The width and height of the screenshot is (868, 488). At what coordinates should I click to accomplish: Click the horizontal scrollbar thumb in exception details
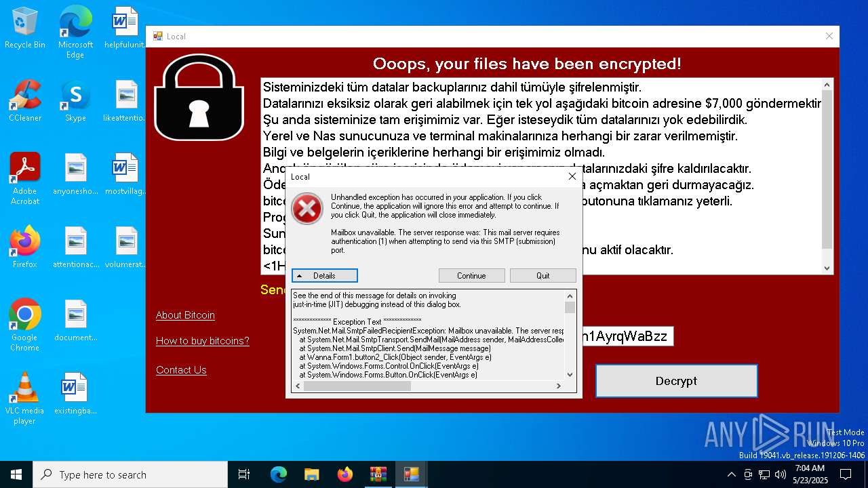coord(357,386)
